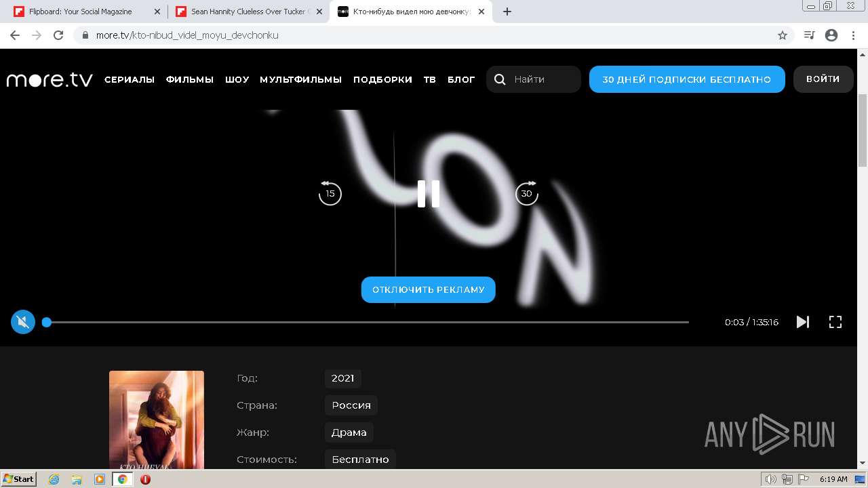Unmute the video player sound
Screen dimensions: 868x488
(x=23, y=322)
